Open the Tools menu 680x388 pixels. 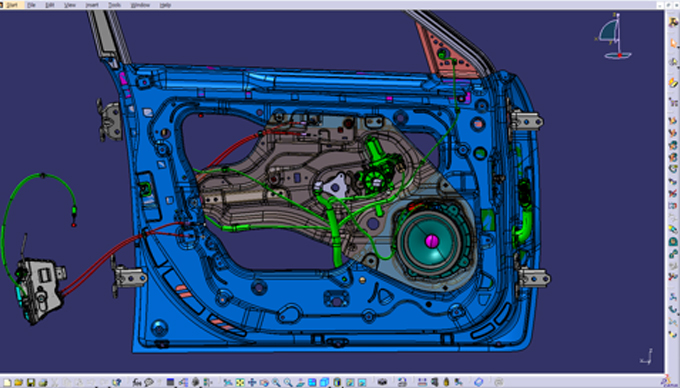(x=114, y=5)
